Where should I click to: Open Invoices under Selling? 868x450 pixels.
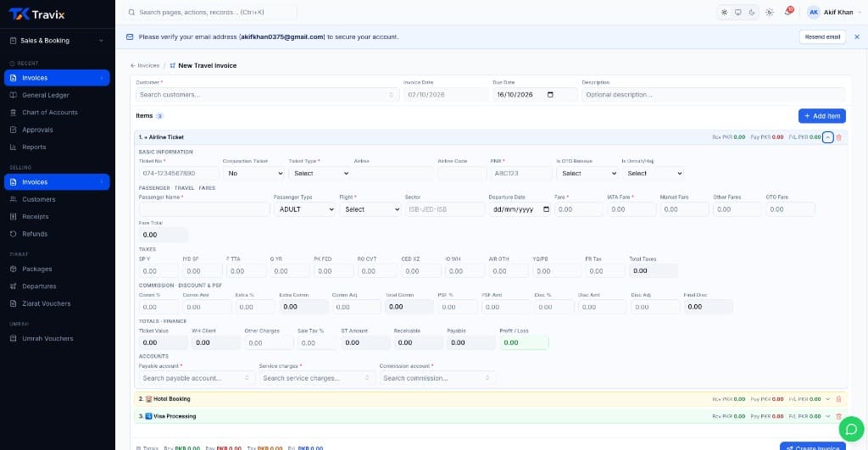pyautogui.click(x=57, y=182)
